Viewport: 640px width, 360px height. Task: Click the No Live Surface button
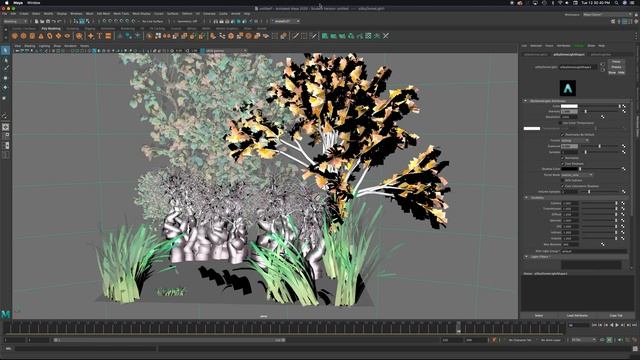coord(153,21)
